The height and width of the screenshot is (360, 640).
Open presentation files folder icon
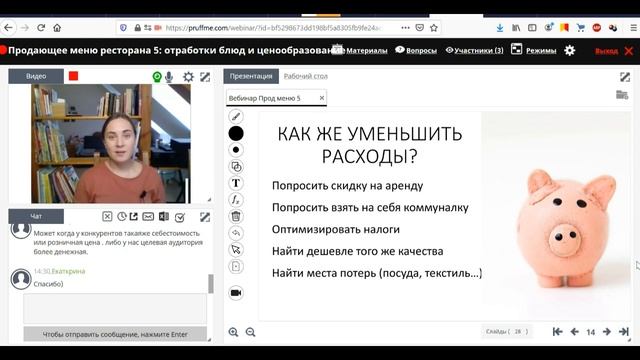tap(622, 95)
